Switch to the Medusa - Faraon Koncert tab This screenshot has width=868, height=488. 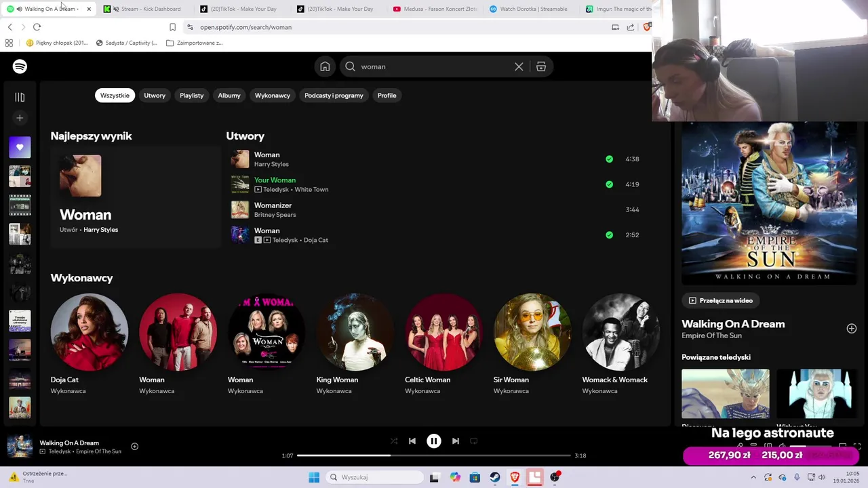[435, 9]
